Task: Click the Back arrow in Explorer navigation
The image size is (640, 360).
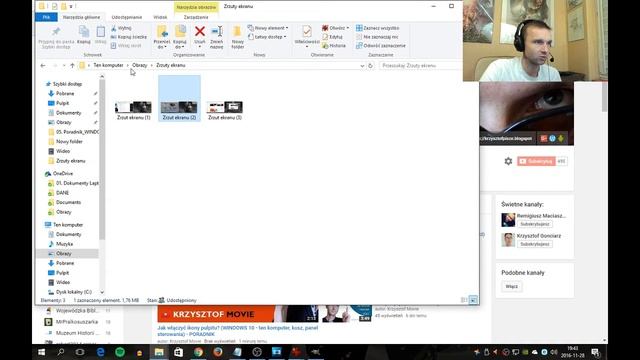Action: click(43, 65)
